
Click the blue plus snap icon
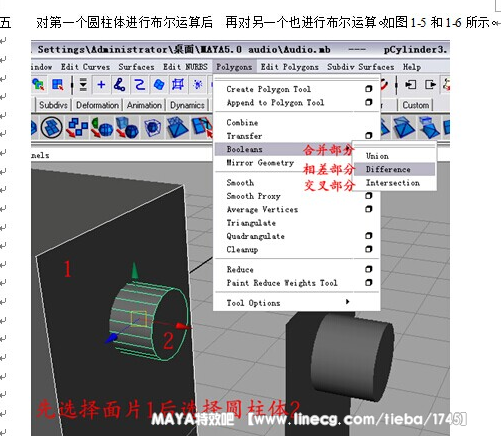(101, 85)
